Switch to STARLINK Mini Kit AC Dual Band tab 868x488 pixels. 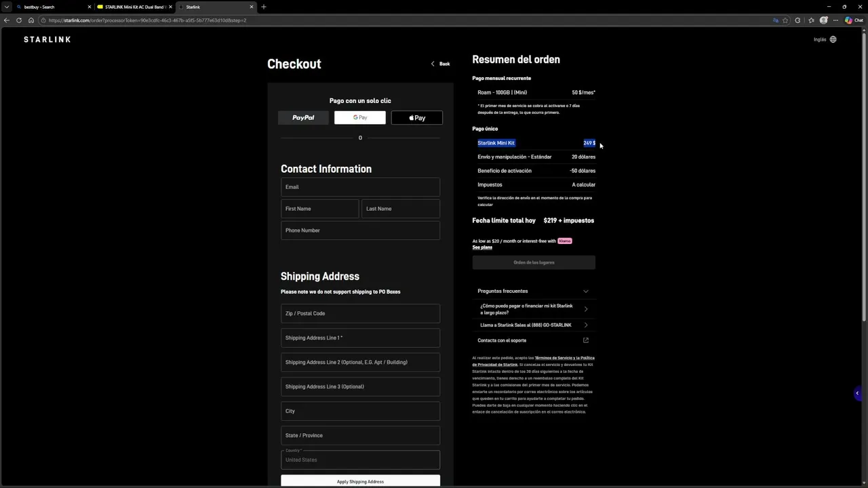point(134,7)
